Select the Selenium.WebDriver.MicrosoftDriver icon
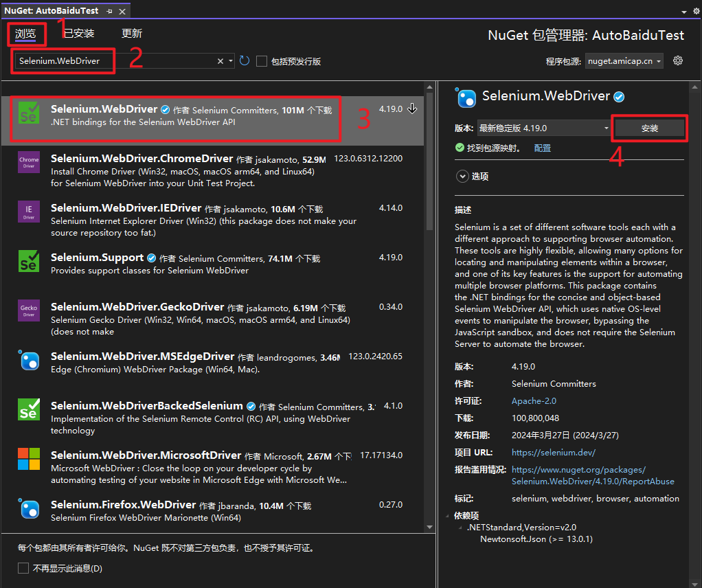Screen dimensions: 702x588 coord(29,459)
